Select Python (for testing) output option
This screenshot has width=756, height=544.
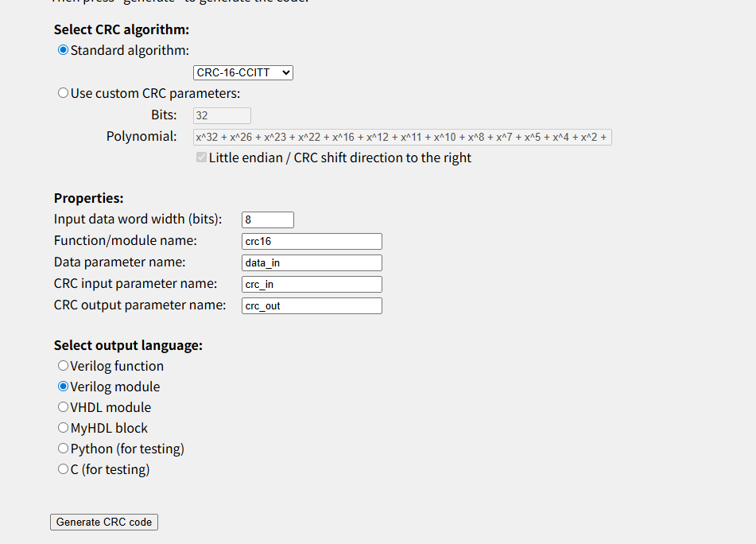(64, 449)
